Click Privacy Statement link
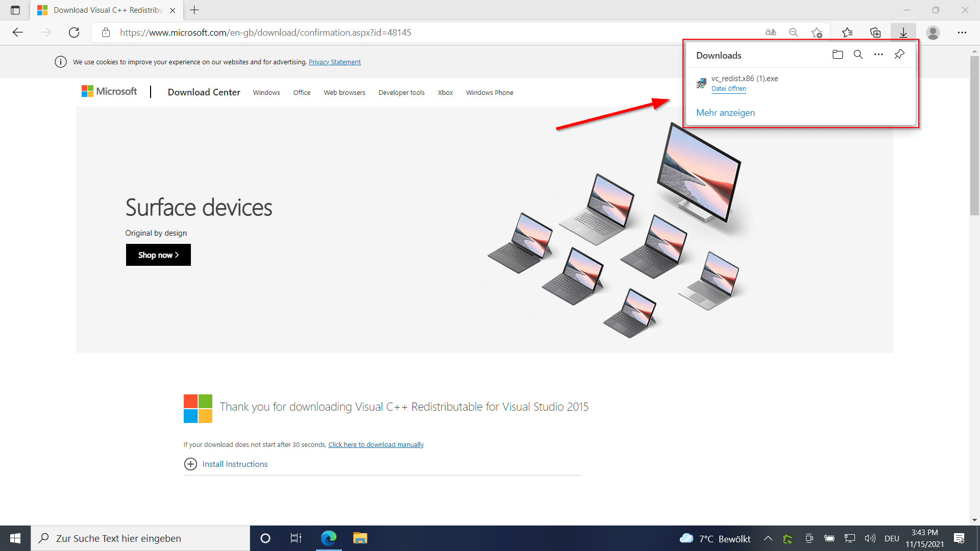The height and width of the screenshot is (551, 980). [334, 62]
